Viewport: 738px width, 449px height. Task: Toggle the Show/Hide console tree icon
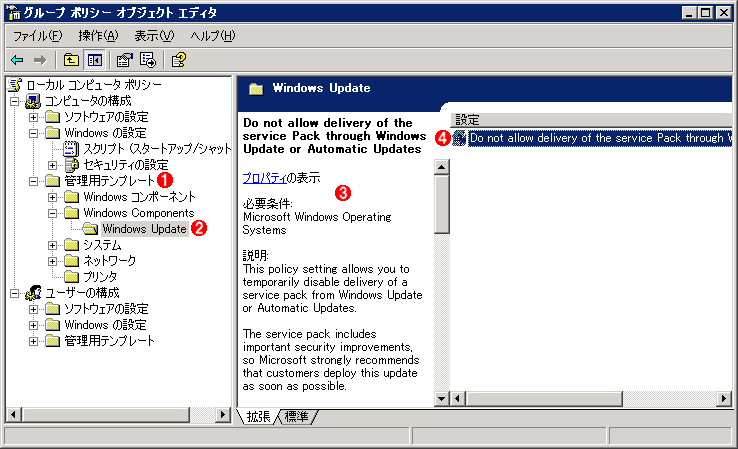click(95, 60)
